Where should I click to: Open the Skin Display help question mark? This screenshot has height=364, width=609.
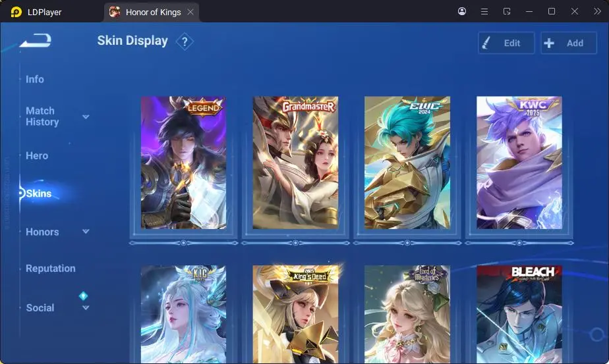pyautogui.click(x=185, y=41)
